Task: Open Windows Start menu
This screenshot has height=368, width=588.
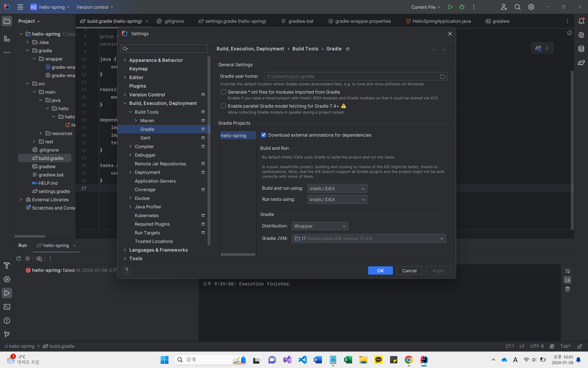Action: coord(164,360)
